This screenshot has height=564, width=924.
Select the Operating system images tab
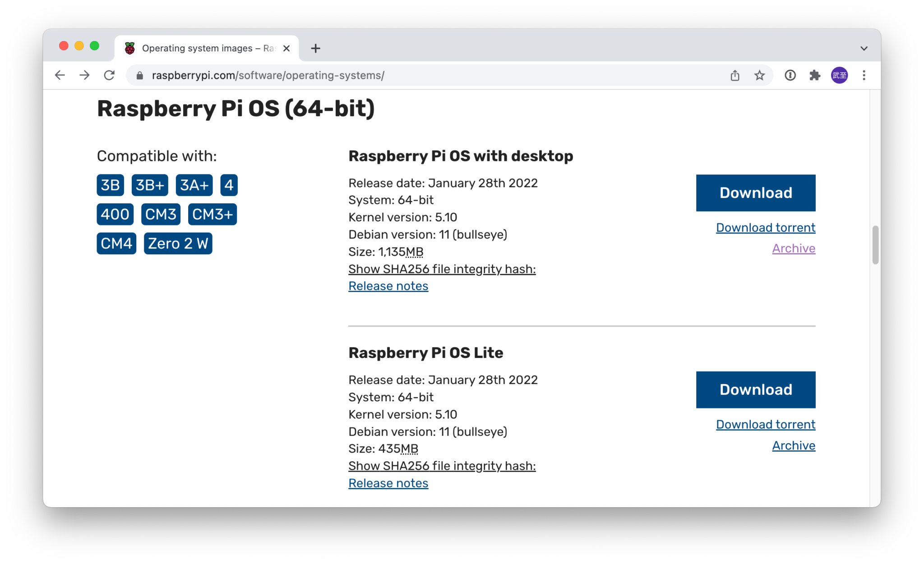tap(203, 48)
